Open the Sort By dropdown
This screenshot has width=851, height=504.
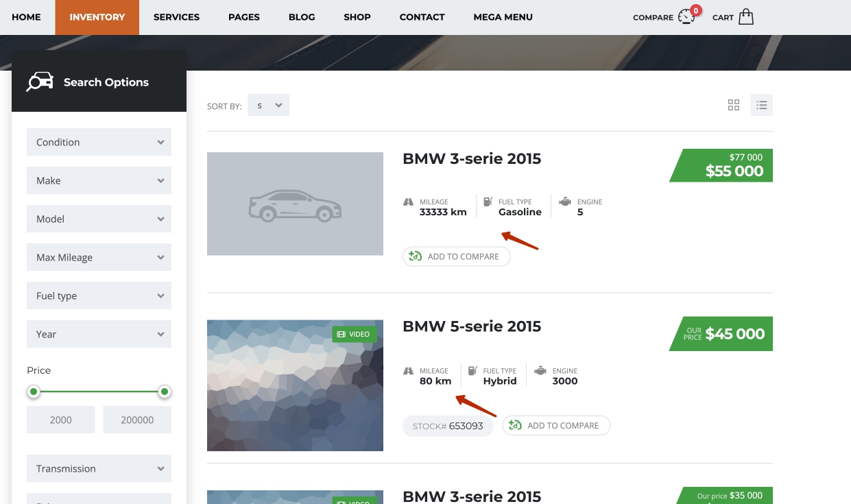tap(268, 106)
